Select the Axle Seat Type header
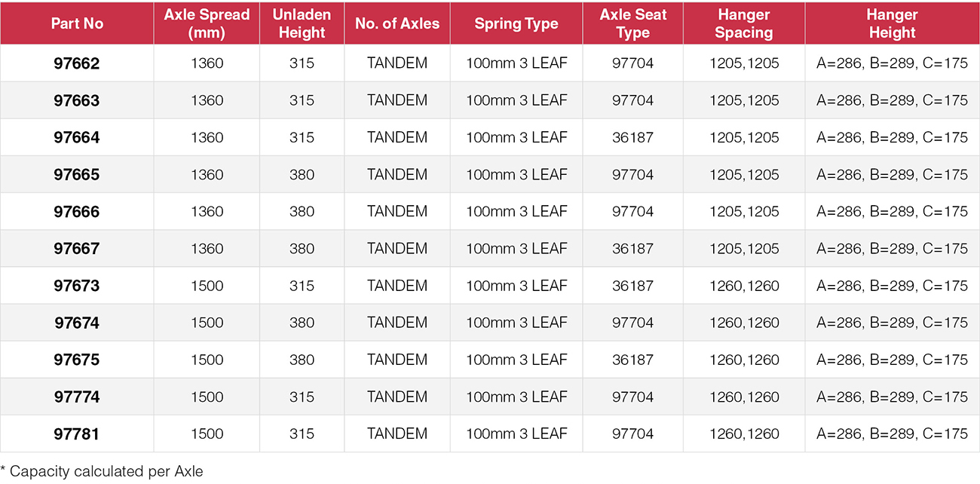The height and width of the screenshot is (484, 980). coord(632,23)
